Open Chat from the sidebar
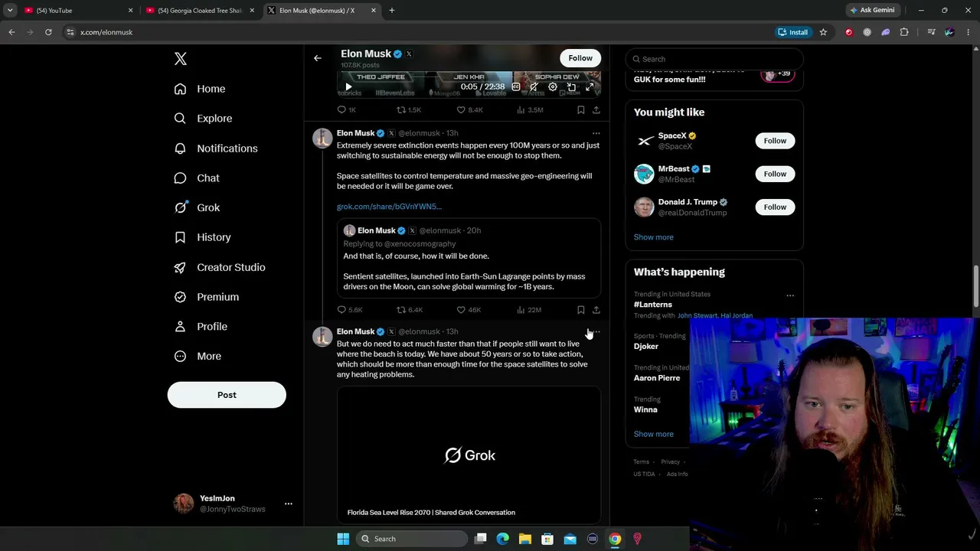 click(197, 178)
